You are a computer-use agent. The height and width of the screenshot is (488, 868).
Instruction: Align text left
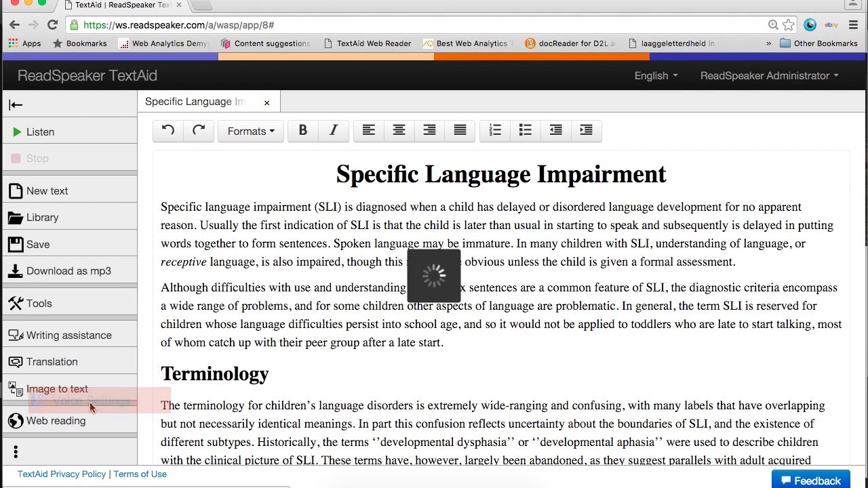pyautogui.click(x=368, y=130)
